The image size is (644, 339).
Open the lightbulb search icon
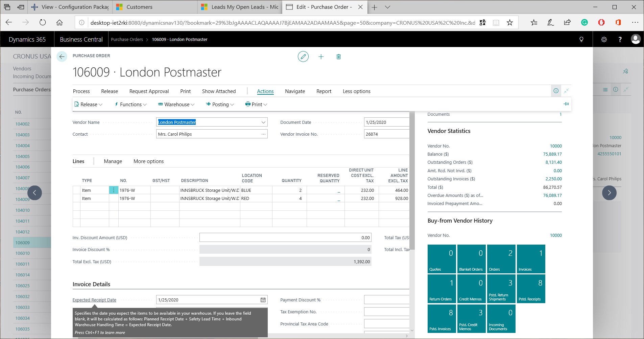581,39
